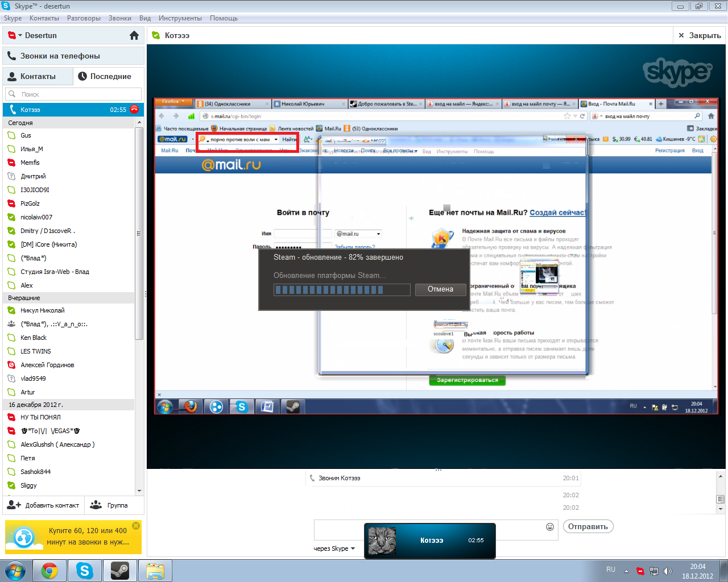
Task: Click the Skype icon in the system tray
Action: pos(640,571)
